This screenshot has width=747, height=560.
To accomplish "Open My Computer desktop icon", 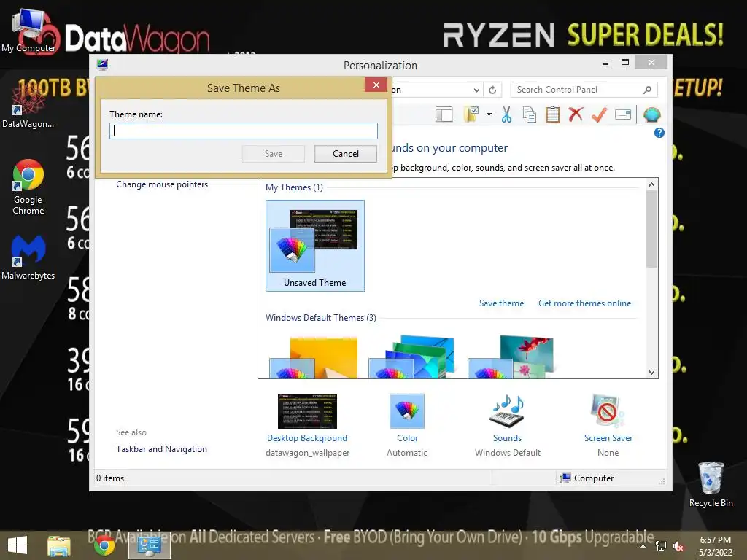I will pos(28,31).
